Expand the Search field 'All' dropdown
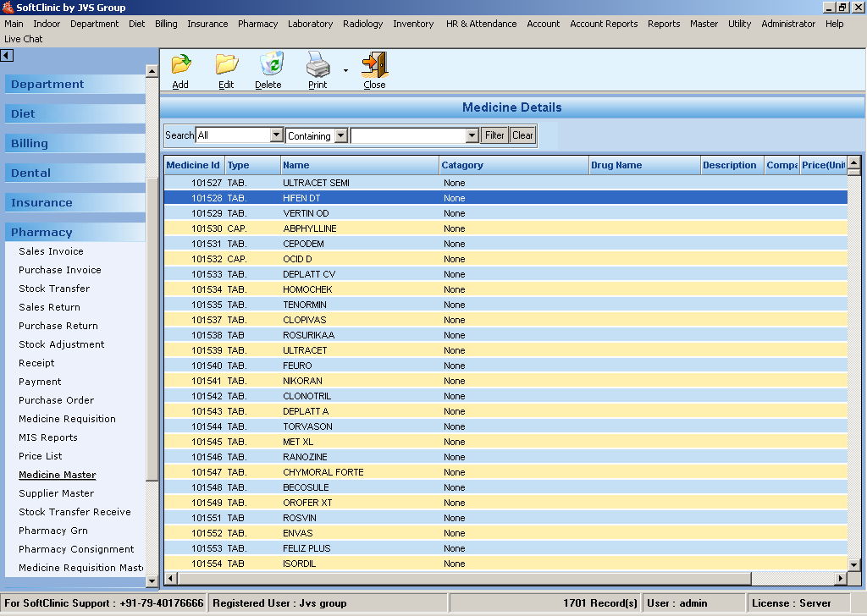The width and height of the screenshot is (867, 616). pos(276,135)
